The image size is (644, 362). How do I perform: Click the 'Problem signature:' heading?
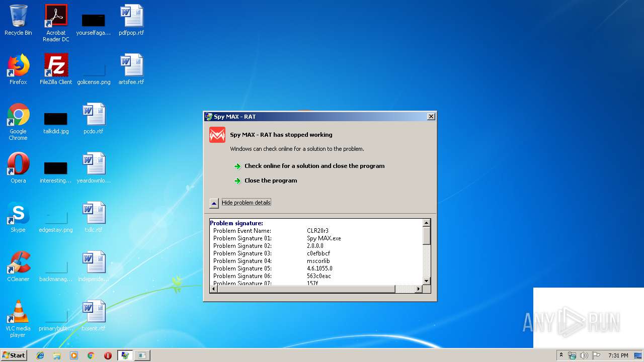click(x=236, y=223)
